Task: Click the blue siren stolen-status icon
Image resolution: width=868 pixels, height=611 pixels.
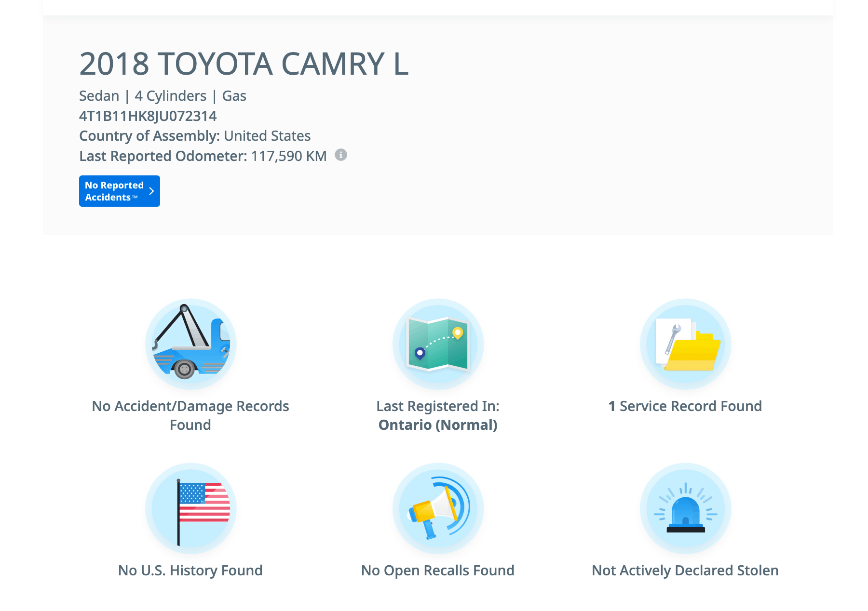Action: tap(686, 508)
